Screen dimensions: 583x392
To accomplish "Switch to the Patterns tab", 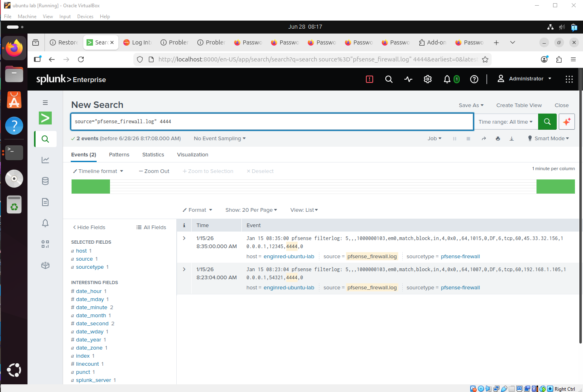I will [x=119, y=154].
